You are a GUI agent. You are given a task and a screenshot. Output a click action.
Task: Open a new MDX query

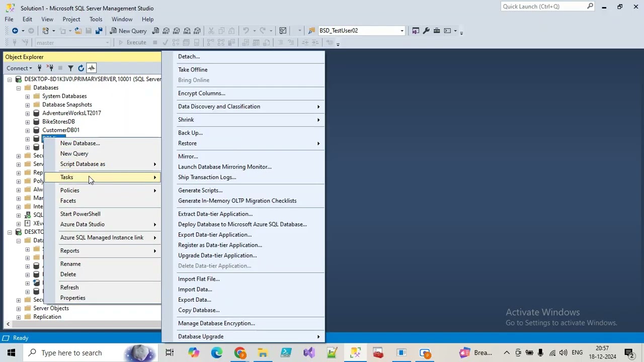click(167, 31)
